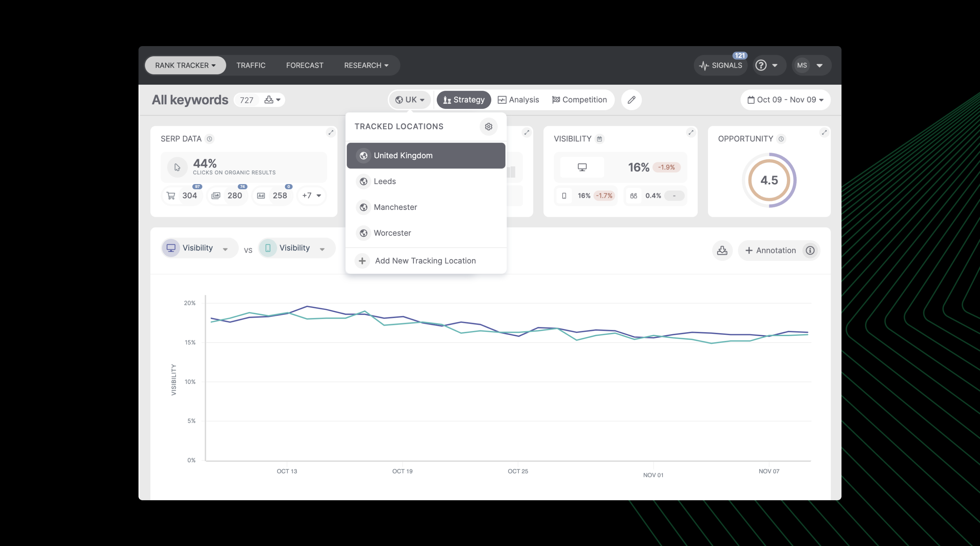Click the 4.5 opportunity score gauge

point(769,180)
